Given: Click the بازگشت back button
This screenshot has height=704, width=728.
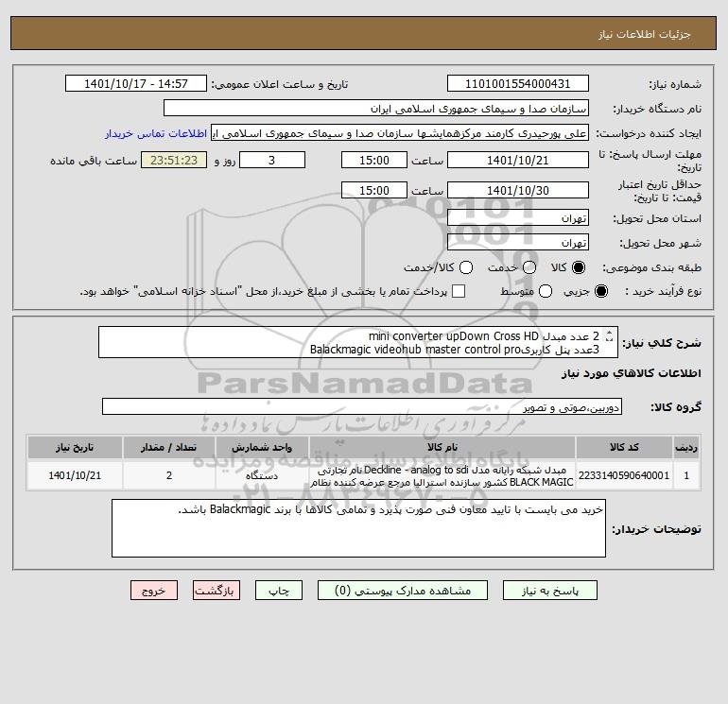Looking at the screenshot, I should click(217, 591).
